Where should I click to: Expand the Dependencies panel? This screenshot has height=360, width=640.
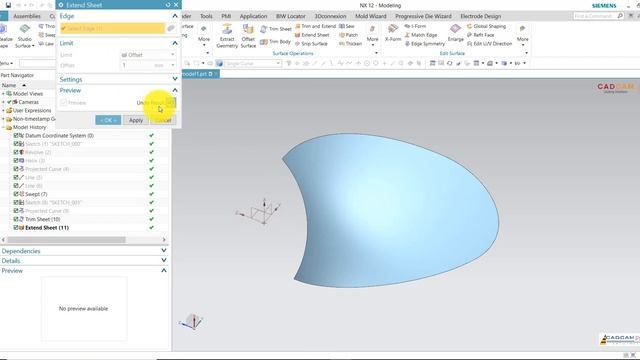164,251
